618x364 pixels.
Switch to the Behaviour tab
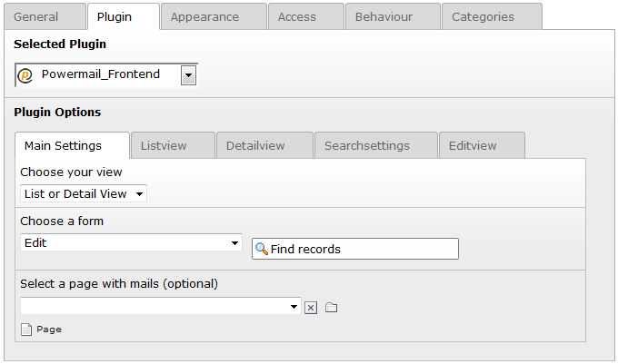click(x=384, y=16)
